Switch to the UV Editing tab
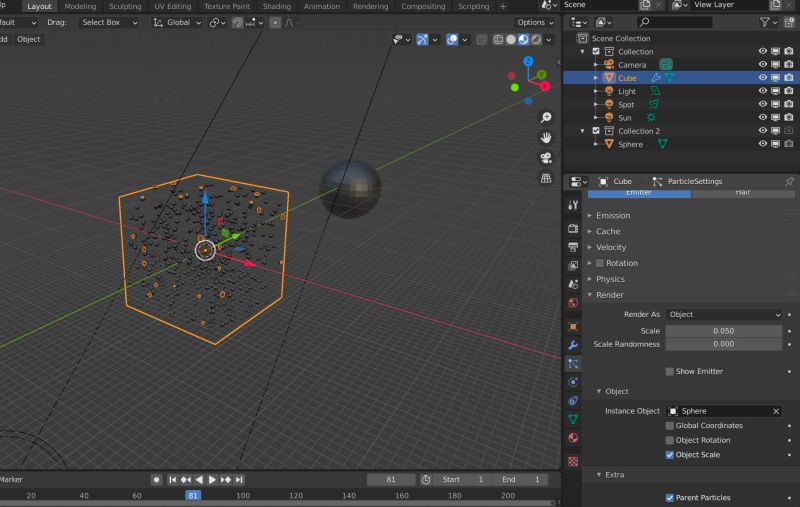 click(172, 7)
